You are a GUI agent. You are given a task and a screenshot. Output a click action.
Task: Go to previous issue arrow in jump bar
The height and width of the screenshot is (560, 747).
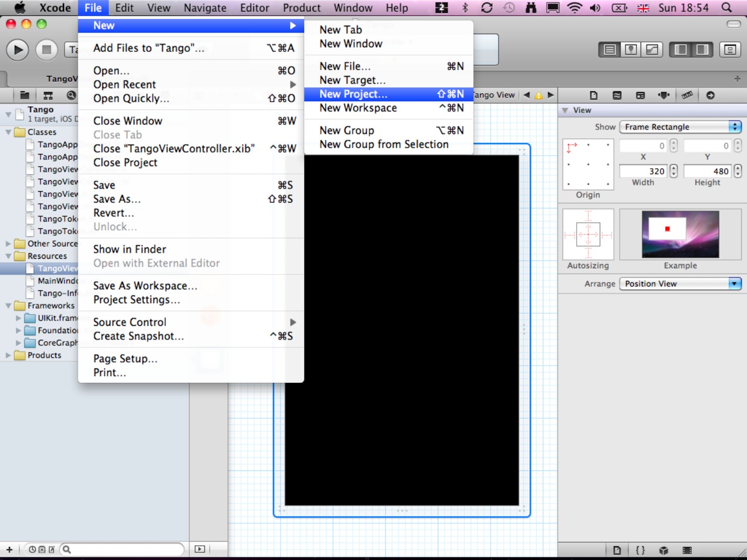526,95
